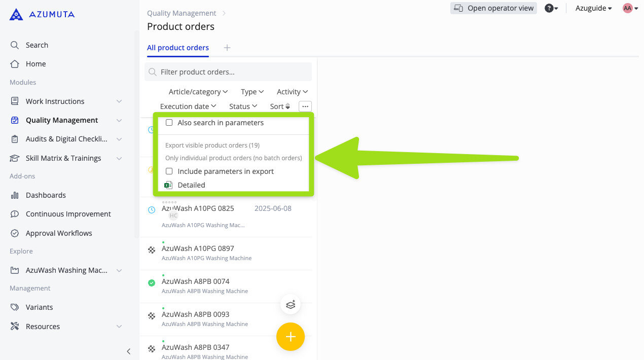Open the Dashboards add-on icon
Viewport: 644px width, 360px height.
coord(15,195)
